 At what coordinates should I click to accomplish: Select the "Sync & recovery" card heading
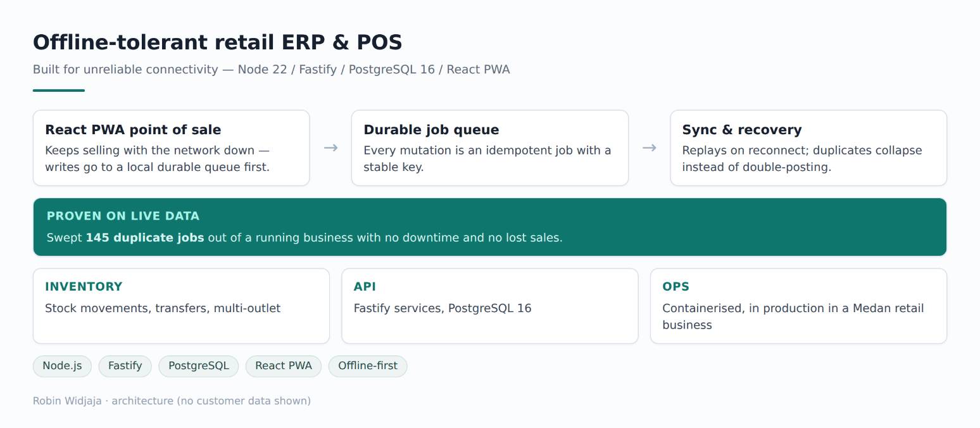pos(742,130)
